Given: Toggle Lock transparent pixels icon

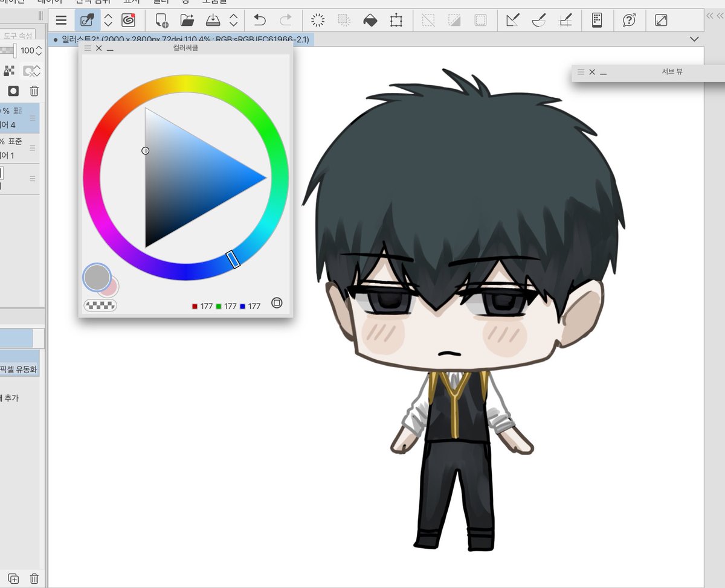Looking at the screenshot, I should coord(8,71).
